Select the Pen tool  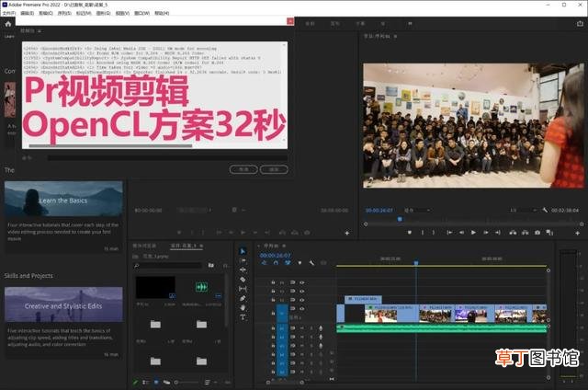[243, 298]
